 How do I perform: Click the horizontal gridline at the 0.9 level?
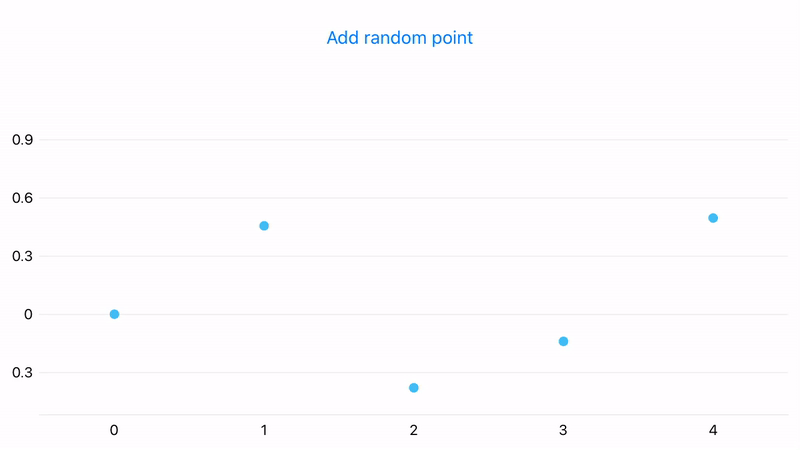pyautogui.click(x=414, y=139)
